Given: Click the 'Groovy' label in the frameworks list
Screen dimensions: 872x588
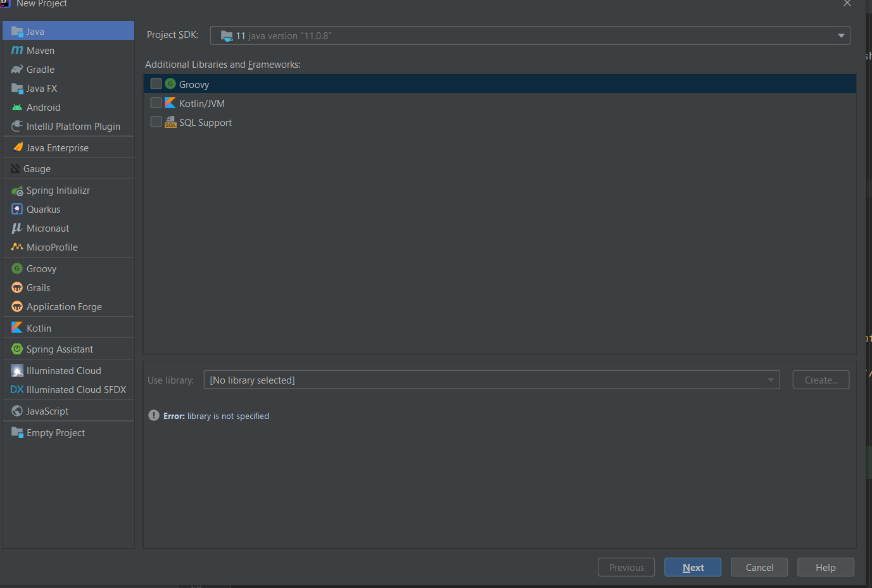Looking at the screenshot, I should pos(194,84).
